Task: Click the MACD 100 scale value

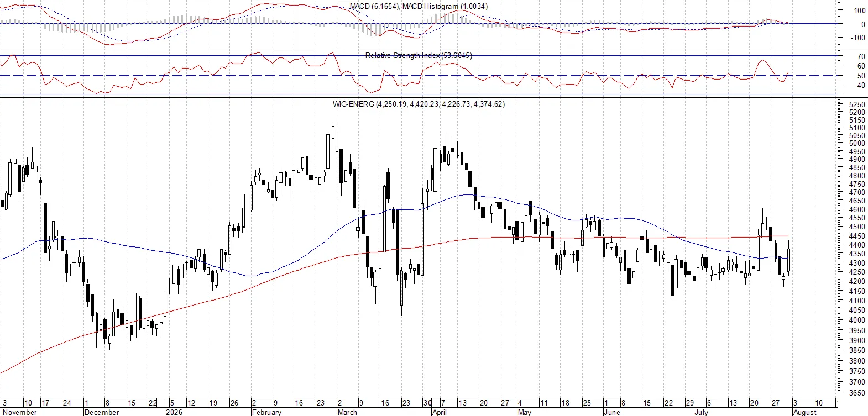Action: point(860,10)
